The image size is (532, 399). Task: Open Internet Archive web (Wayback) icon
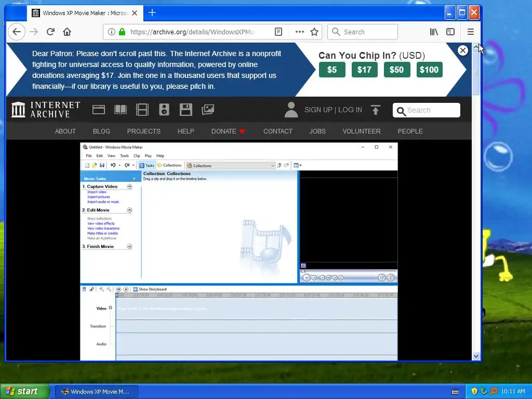98,110
